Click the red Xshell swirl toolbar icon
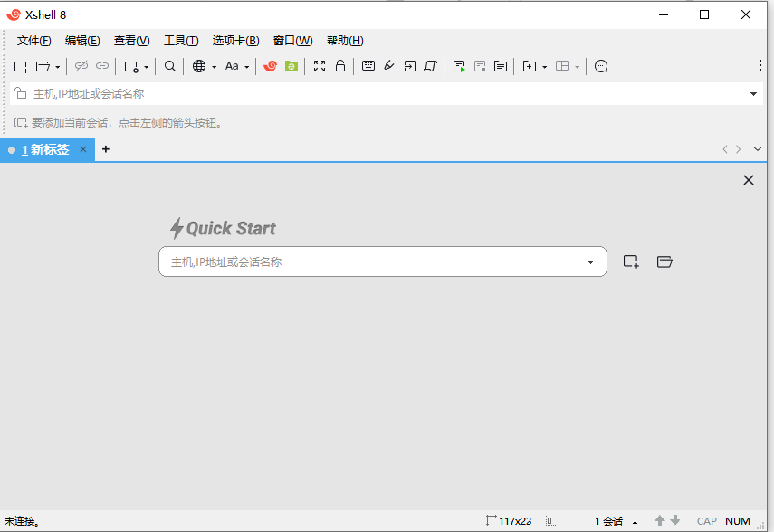Image resolution: width=774 pixels, height=532 pixels. pyautogui.click(x=270, y=66)
